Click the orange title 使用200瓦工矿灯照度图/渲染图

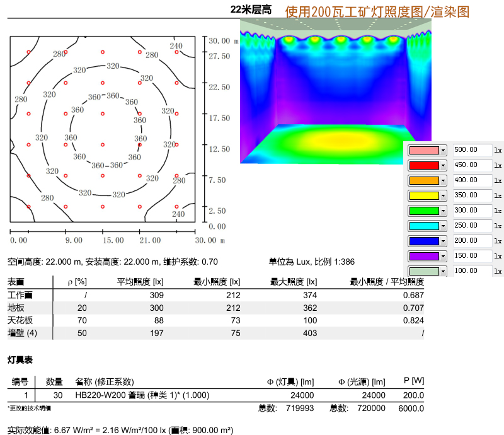click(x=377, y=12)
